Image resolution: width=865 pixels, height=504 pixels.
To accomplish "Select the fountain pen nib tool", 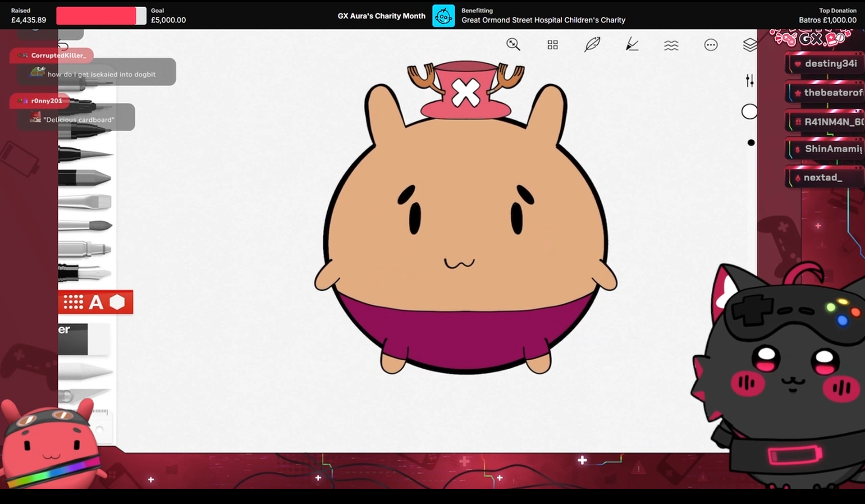I will click(x=85, y=272).
